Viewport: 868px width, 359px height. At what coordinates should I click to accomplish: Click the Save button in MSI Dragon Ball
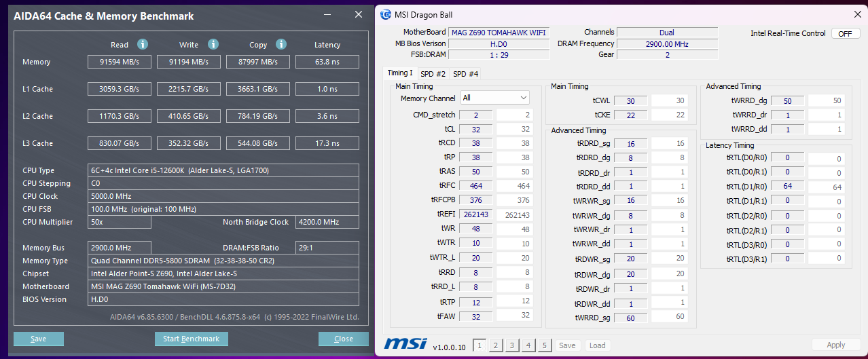point(567,345)
